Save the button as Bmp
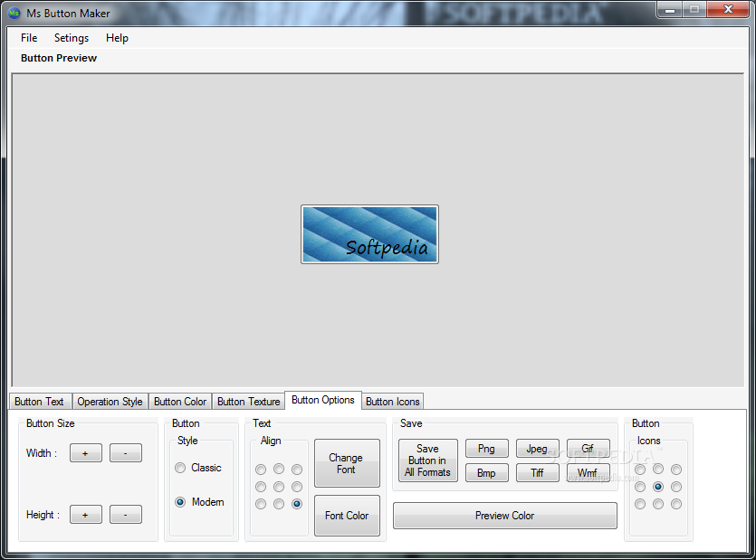 [x=487, y=473]
